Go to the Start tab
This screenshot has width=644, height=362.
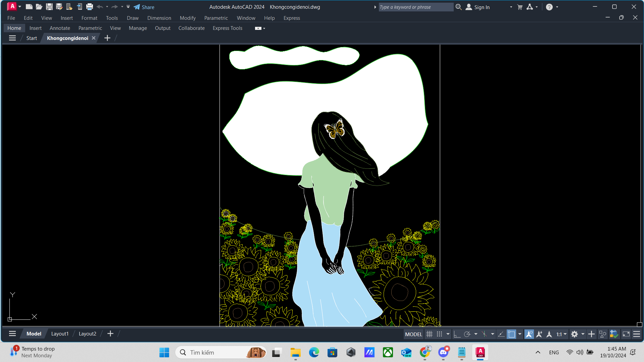pos(32,38)
